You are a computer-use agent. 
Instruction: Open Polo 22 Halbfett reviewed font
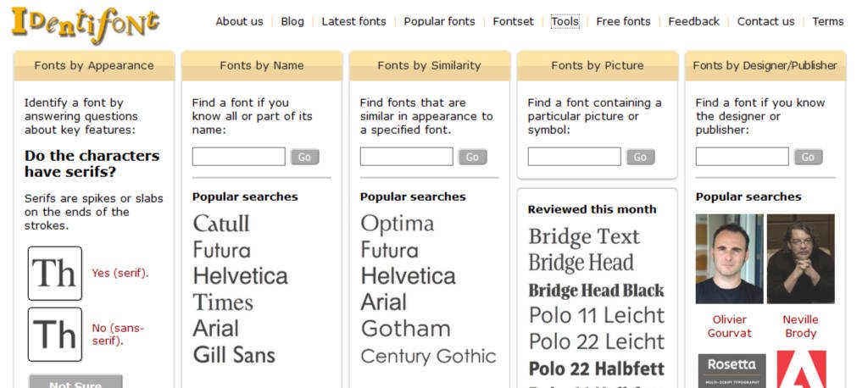[597, 368]
